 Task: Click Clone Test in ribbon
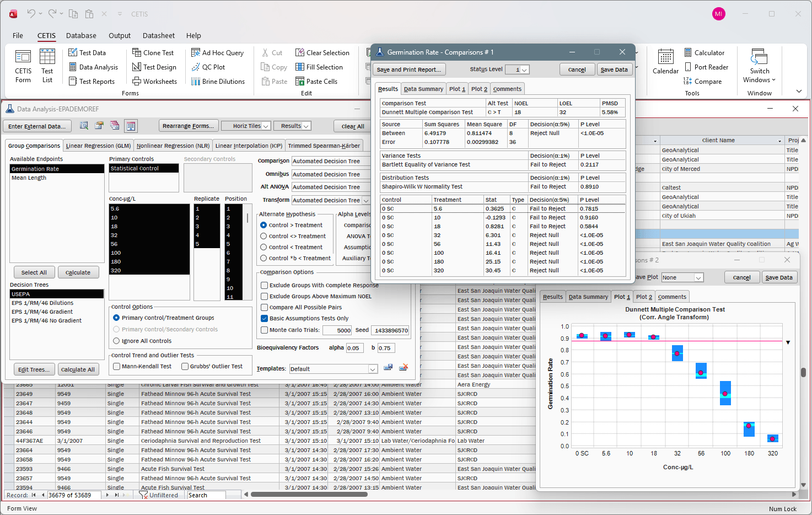[153, 52]
